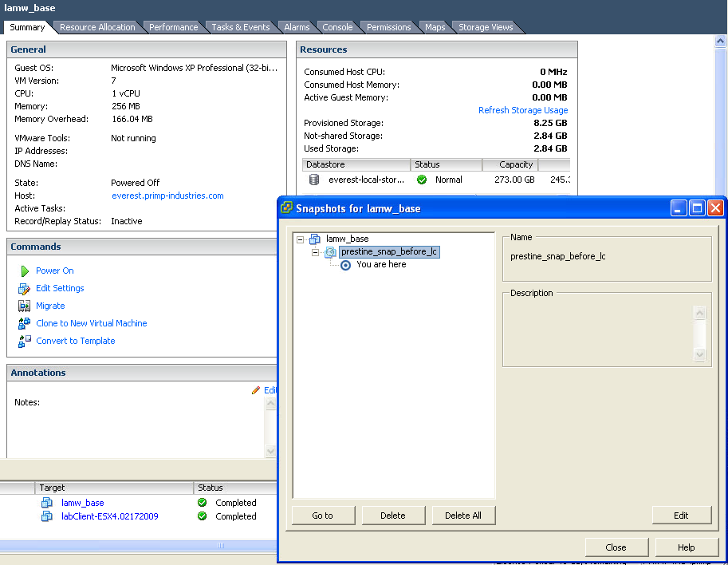This screenshot has height=565, width=728.
Task: Click the Delete snapshot button
Action: [x=393, y=516]
